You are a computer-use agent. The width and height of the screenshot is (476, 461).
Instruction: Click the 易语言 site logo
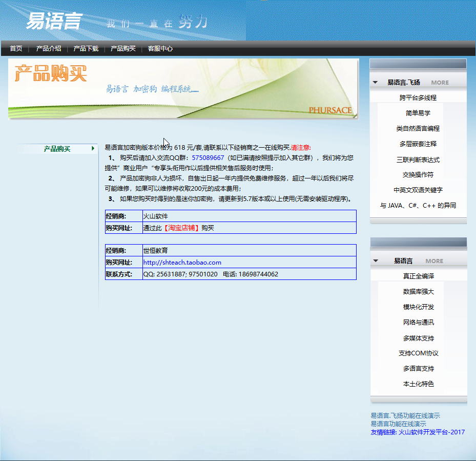tap(53, 22)
